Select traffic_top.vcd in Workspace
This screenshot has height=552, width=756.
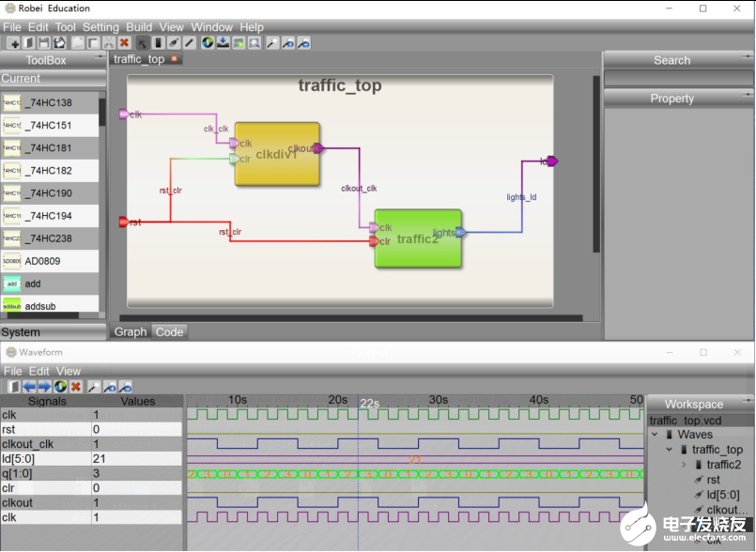(686, 421)
